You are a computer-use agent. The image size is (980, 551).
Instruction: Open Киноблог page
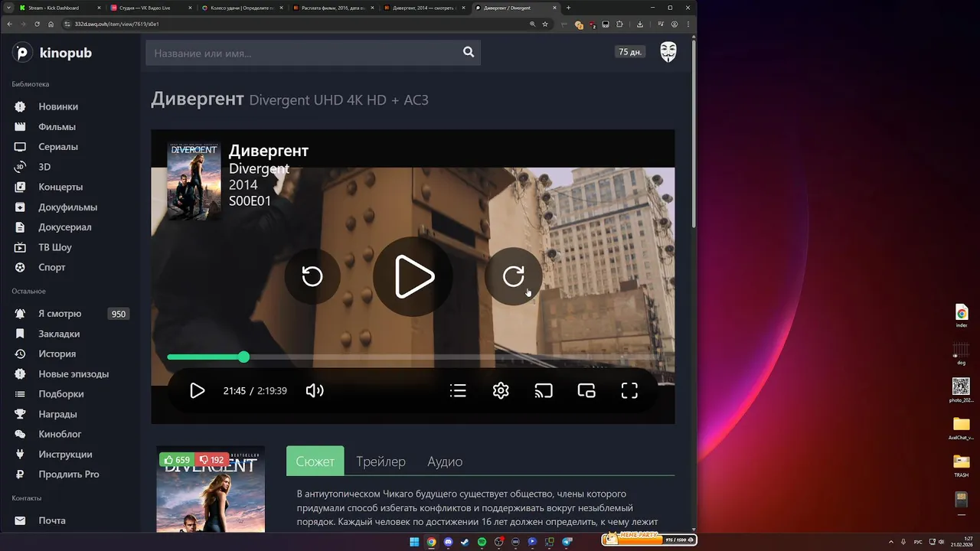pos(60,434)
